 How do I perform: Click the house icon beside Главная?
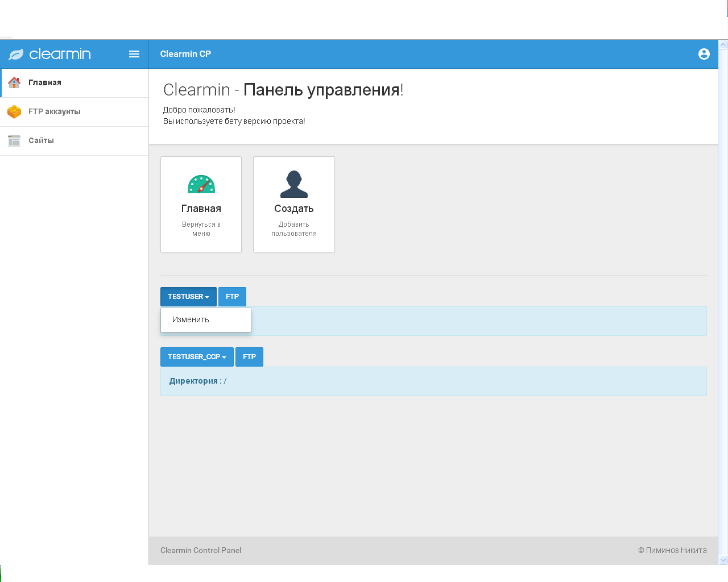coord(14,82)
